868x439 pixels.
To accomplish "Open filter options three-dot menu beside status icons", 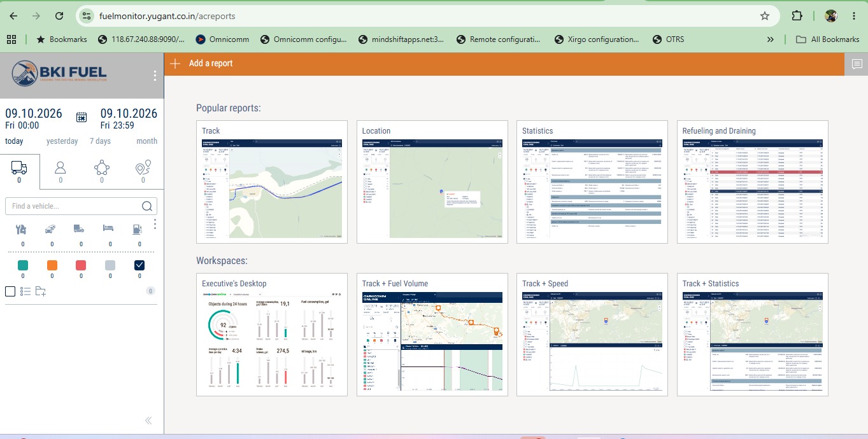I will pos(155,225).
